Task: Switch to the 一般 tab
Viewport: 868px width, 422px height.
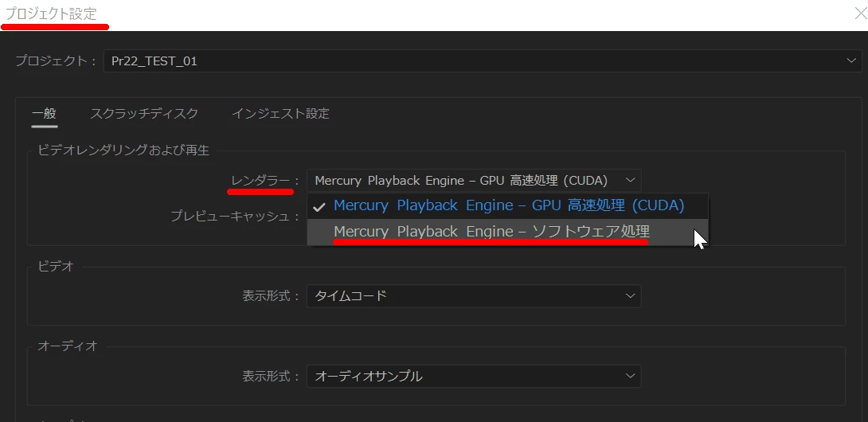Action: pyautogui.click(x=45, y=114)
